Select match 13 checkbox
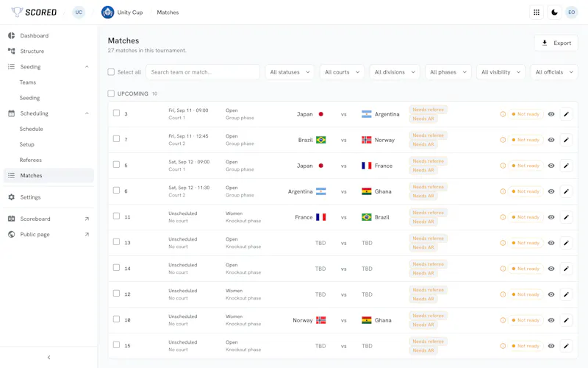588x368 pixels. (117, 242)
